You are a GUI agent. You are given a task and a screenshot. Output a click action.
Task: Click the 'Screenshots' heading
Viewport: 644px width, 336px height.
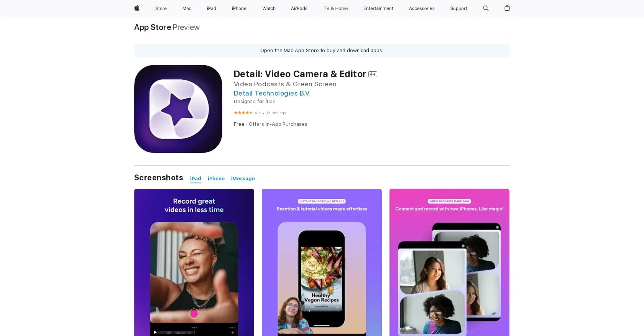click(x=159, y=178)
